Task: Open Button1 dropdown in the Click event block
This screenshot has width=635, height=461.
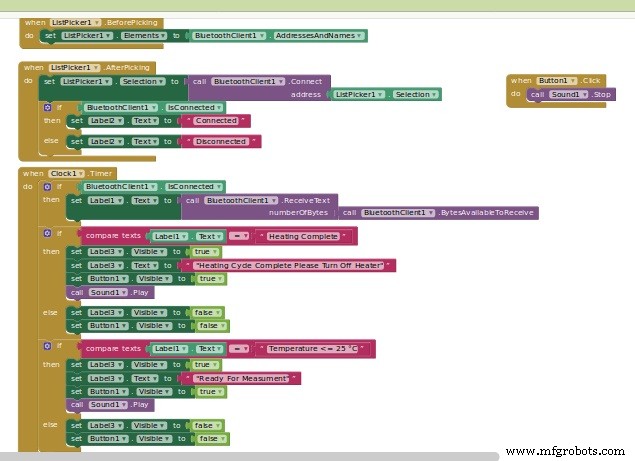Action: point(557,80)
